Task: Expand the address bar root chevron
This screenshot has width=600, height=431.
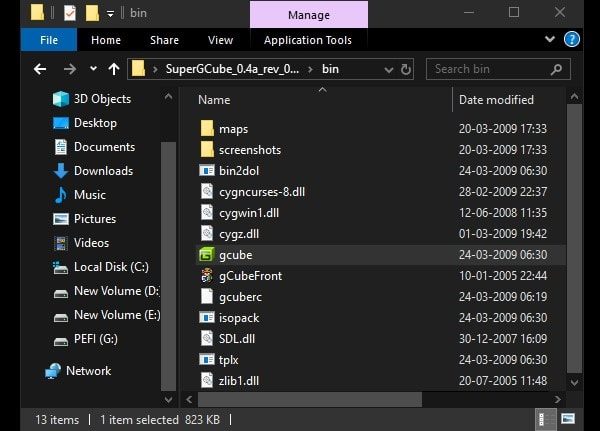Action: pyautogui.click(x=155, y=69)
